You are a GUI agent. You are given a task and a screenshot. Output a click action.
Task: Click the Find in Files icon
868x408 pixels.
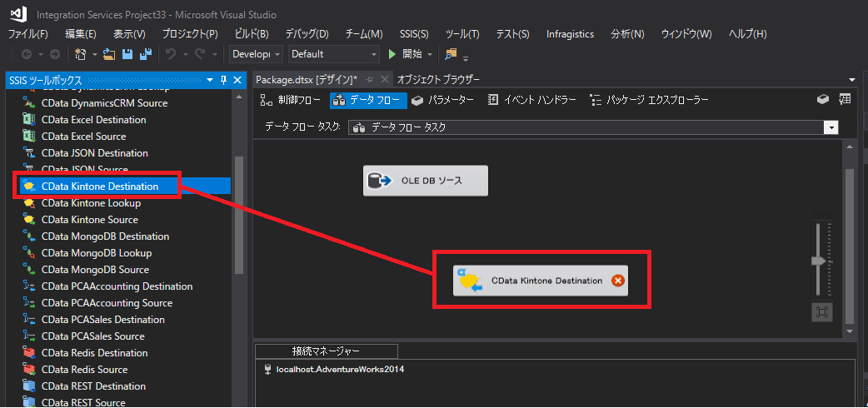[451, 53]
